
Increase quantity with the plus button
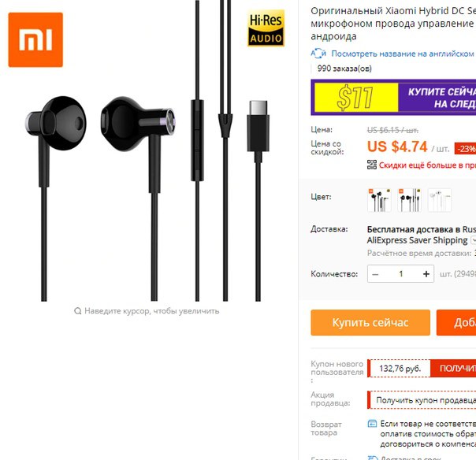click(x=426, y=273)
